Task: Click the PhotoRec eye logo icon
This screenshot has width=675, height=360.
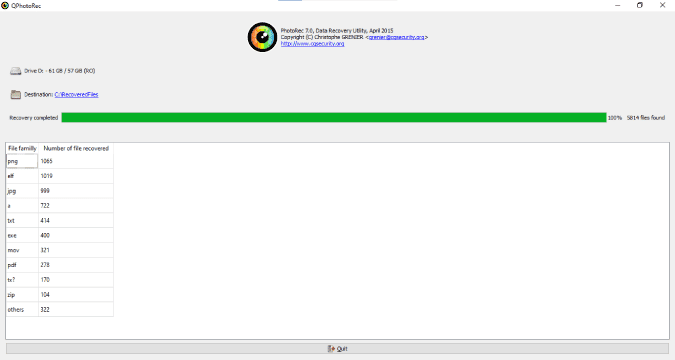Action: tap(262, 37)
